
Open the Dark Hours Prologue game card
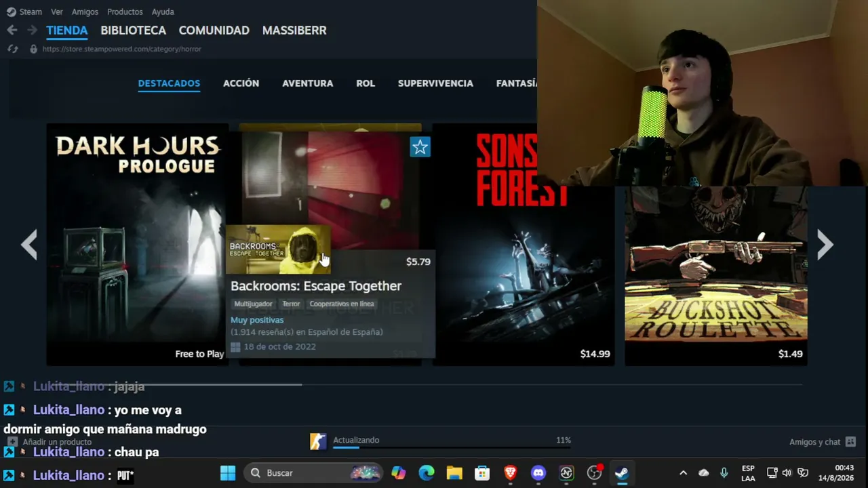point(137,245)
